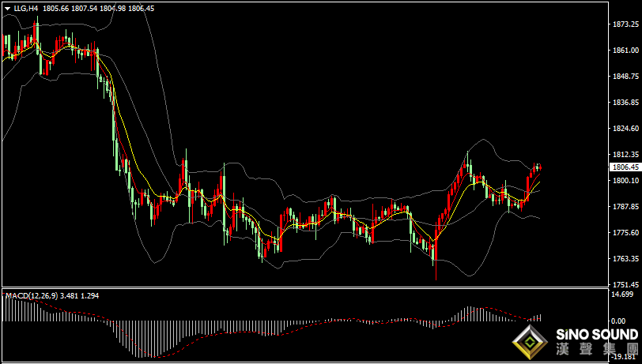
Task: Click the Sino Sound diamond logo icon
Action: tap(530, 341)
